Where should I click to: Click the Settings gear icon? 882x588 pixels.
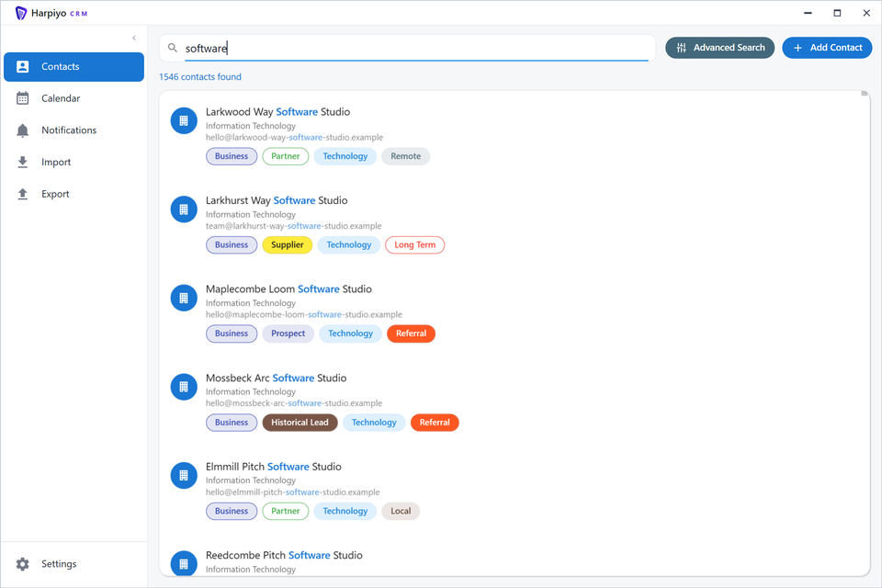(22, 564)
